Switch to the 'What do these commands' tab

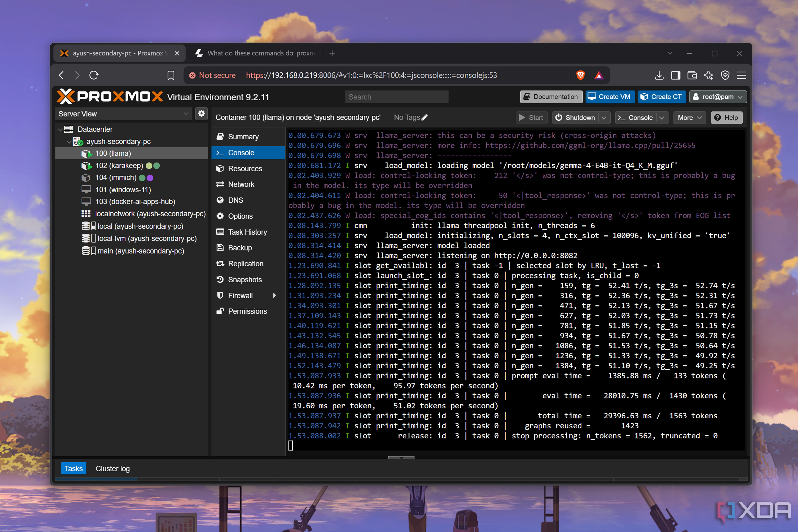255,53
